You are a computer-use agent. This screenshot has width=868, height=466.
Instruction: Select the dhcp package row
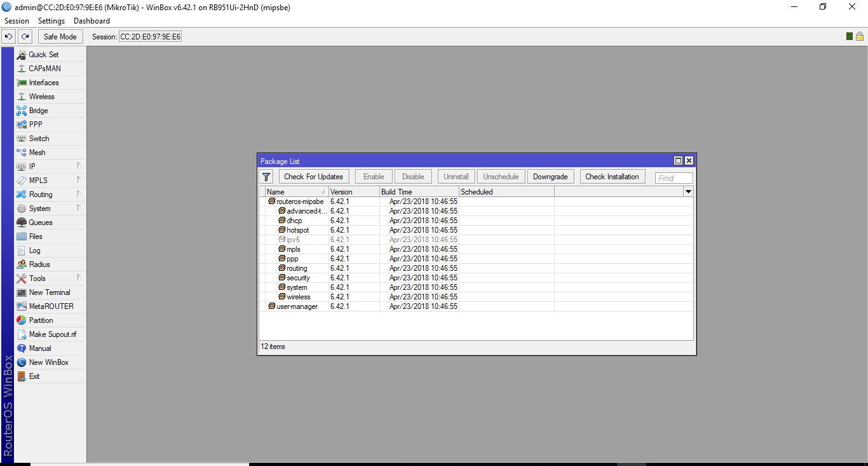coord(476,221)
